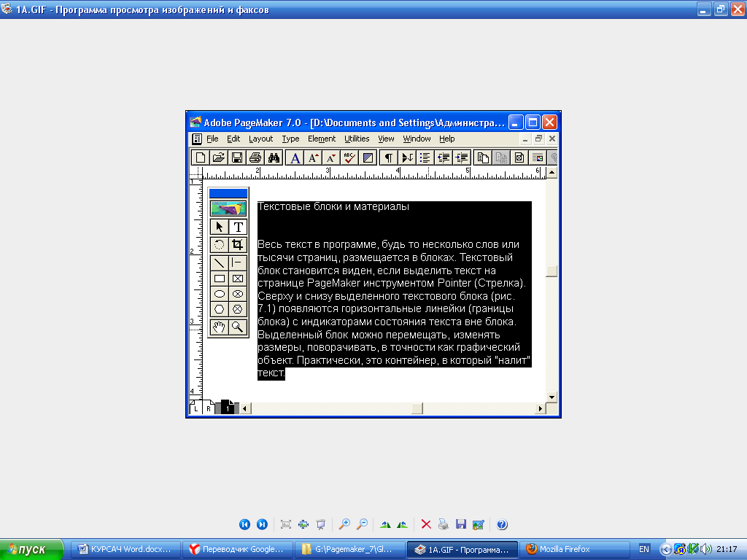Rotate the image counterclockwise
This screenshot has width=747, height=560.
pyautogui.click(x=402, y=524)
